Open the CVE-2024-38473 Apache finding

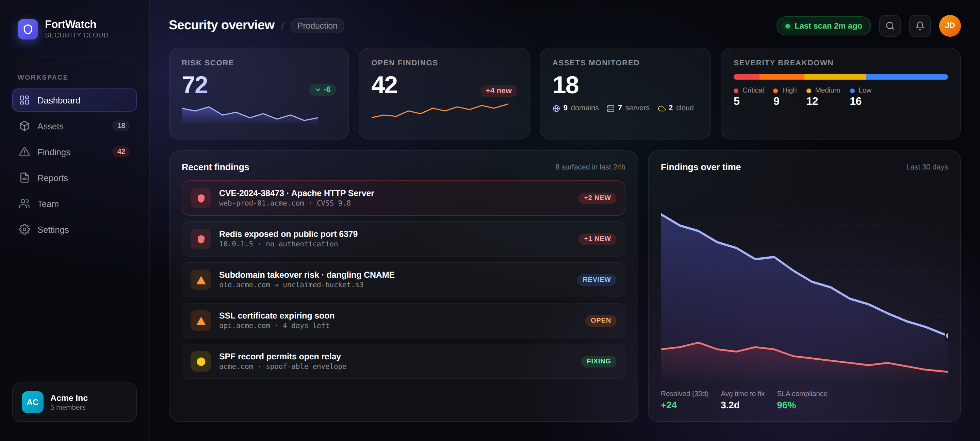(403, 198)
